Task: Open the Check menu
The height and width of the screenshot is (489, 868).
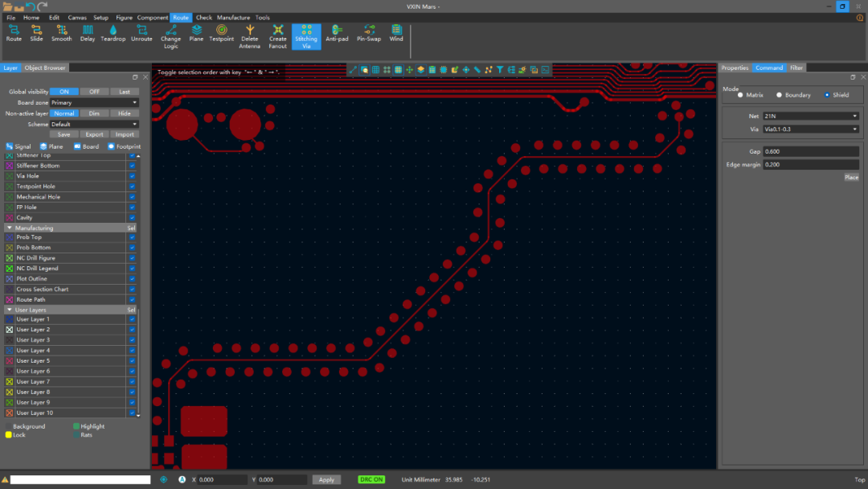Action: coord(203,18)
